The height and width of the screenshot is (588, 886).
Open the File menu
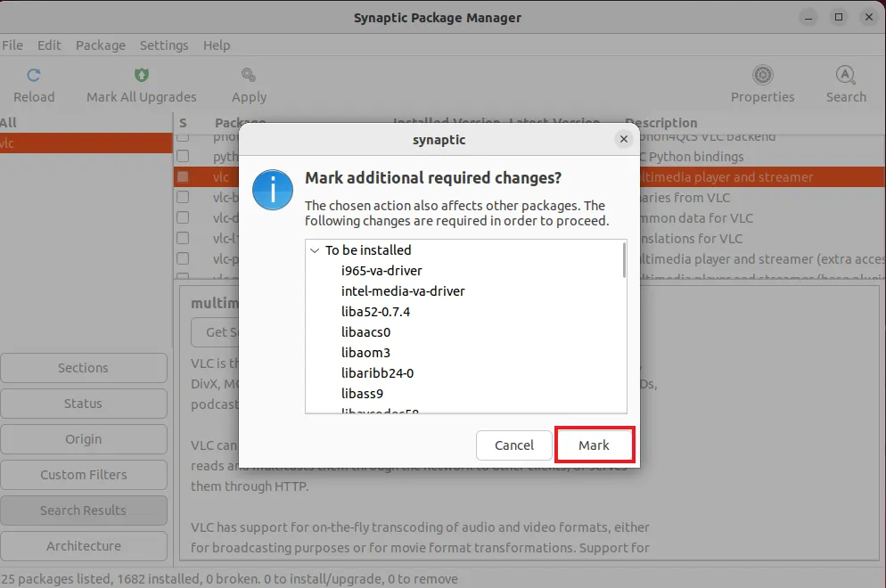pos(12,45)
